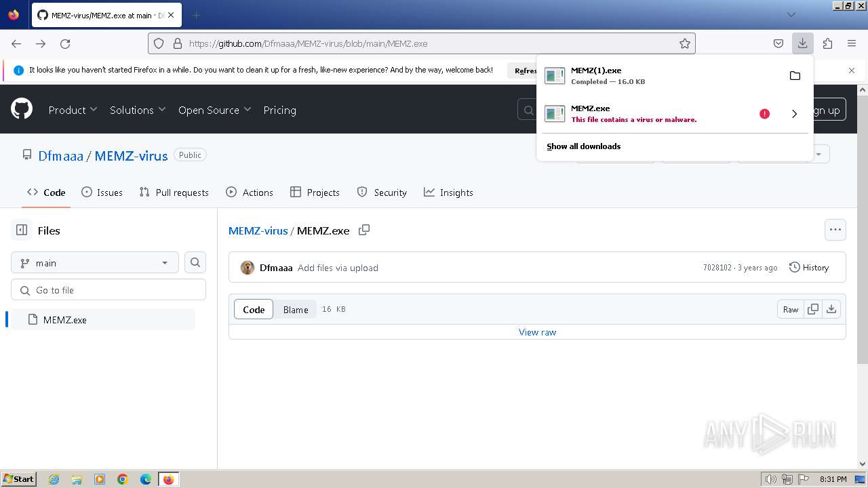Expand the Solutions menu dropdown
This screenshot has height=488, width=868.
pyautogui.click(x=138, y=110)
